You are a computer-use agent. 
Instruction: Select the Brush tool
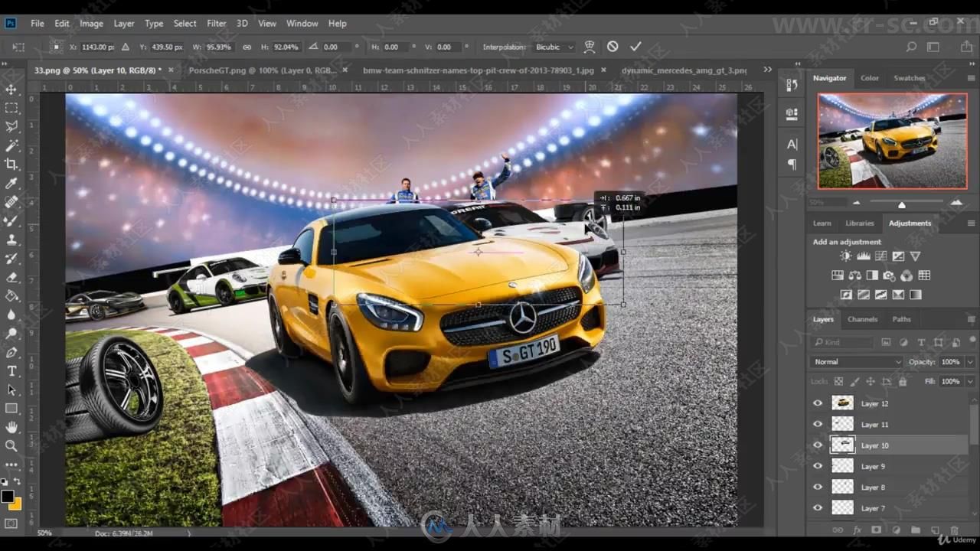pos(11,220)
